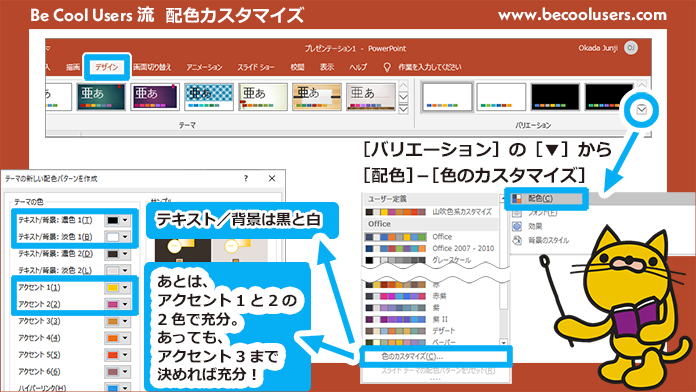Switch to the 画面切り替え tab

[152, 67]
